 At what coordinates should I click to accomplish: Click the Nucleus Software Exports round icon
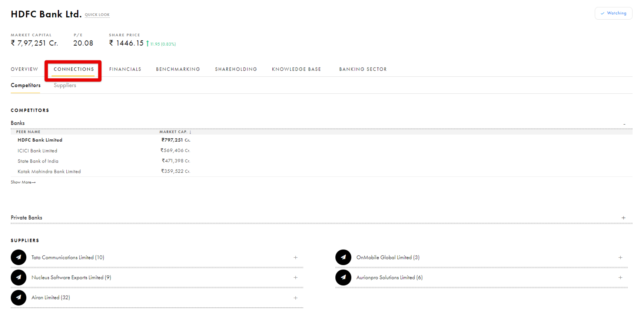(19, 277)
